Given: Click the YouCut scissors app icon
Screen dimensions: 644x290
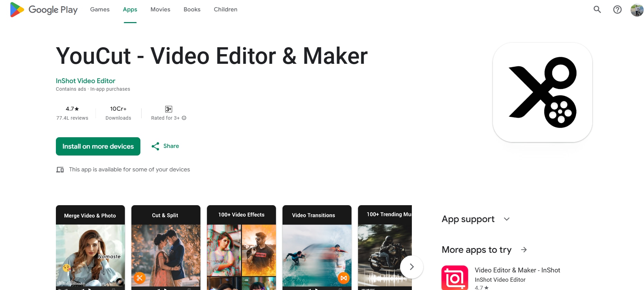Looking at the screenshot, I should [543, 92].
